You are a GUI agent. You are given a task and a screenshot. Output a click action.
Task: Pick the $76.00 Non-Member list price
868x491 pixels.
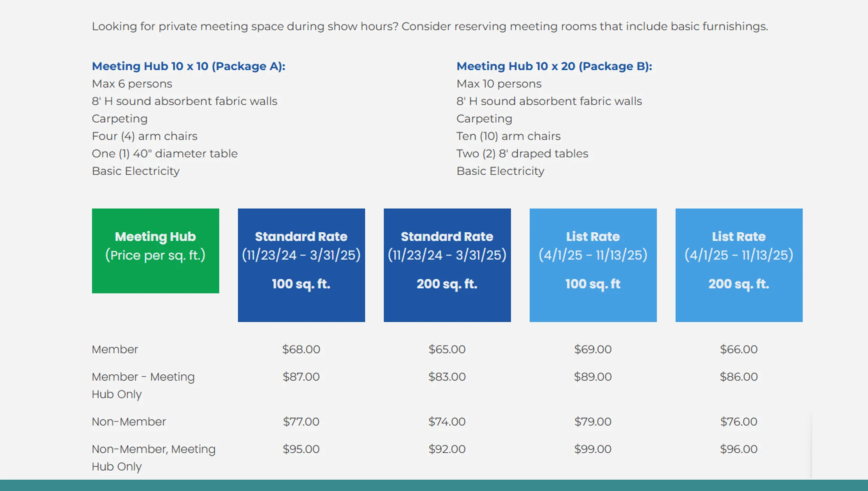click(739, 421)
